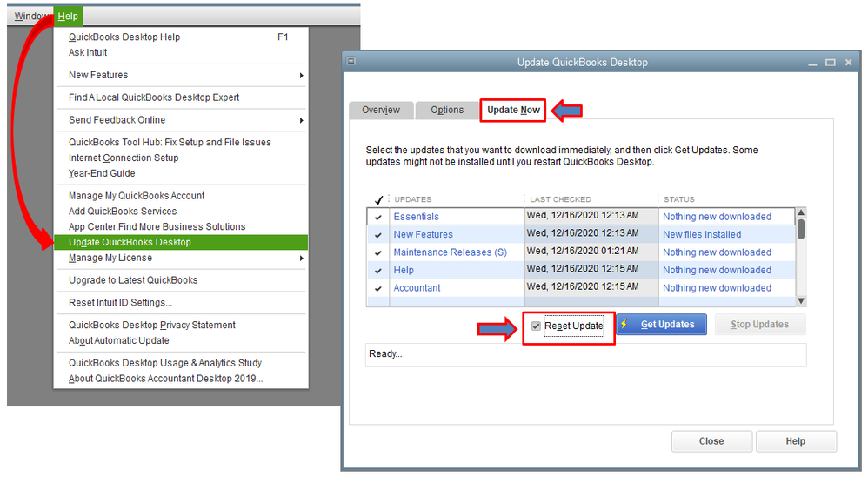Click the Stop Updates button

point(759,325)
